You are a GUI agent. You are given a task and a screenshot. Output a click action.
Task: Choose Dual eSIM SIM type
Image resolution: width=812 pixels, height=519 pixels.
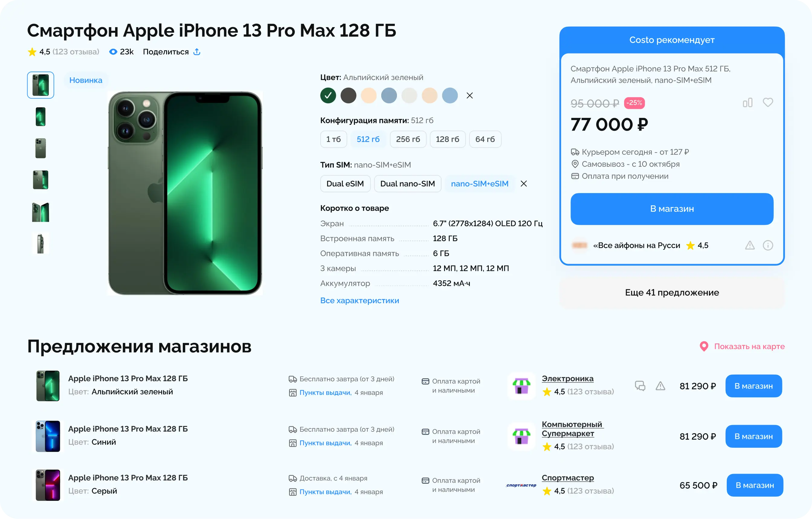tap(345, 184)
